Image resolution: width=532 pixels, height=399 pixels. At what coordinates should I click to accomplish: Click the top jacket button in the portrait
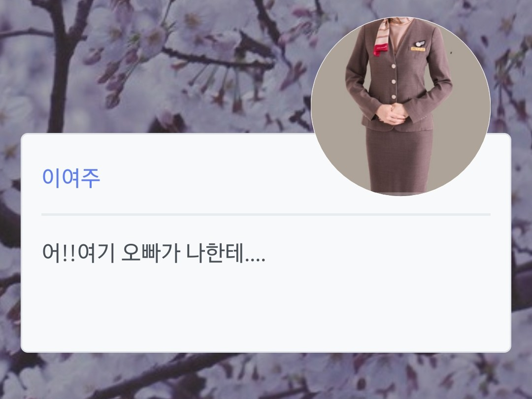pyautogui.click(x=394, y=66)
